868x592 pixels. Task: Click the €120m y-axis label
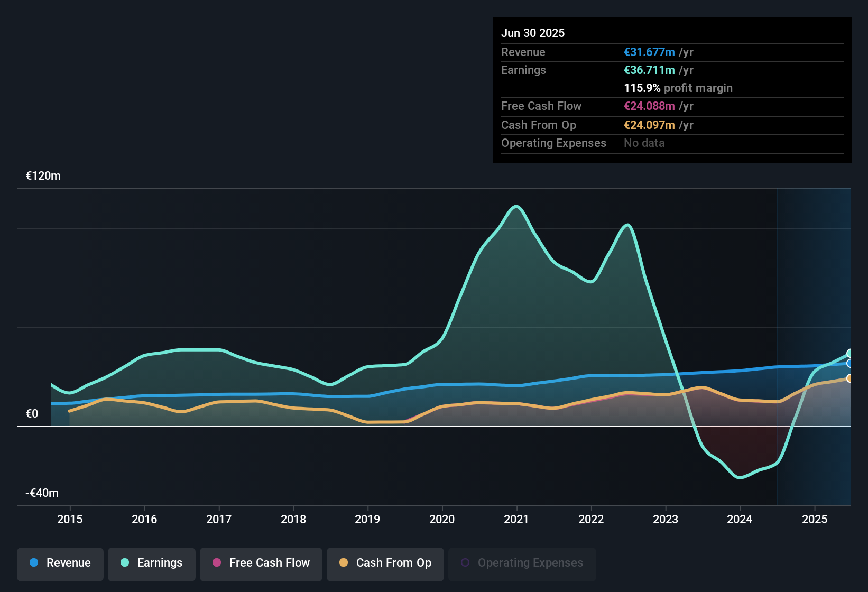coord(43,176)
